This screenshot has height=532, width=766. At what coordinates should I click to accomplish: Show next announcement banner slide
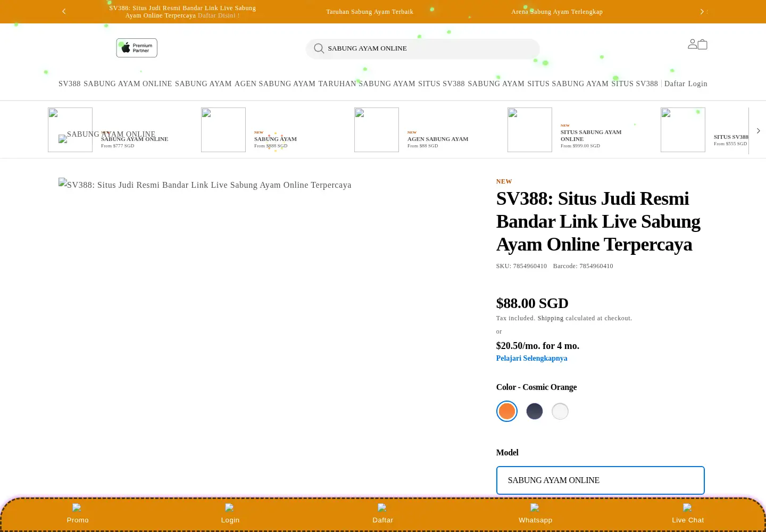[x=702, y=11]
